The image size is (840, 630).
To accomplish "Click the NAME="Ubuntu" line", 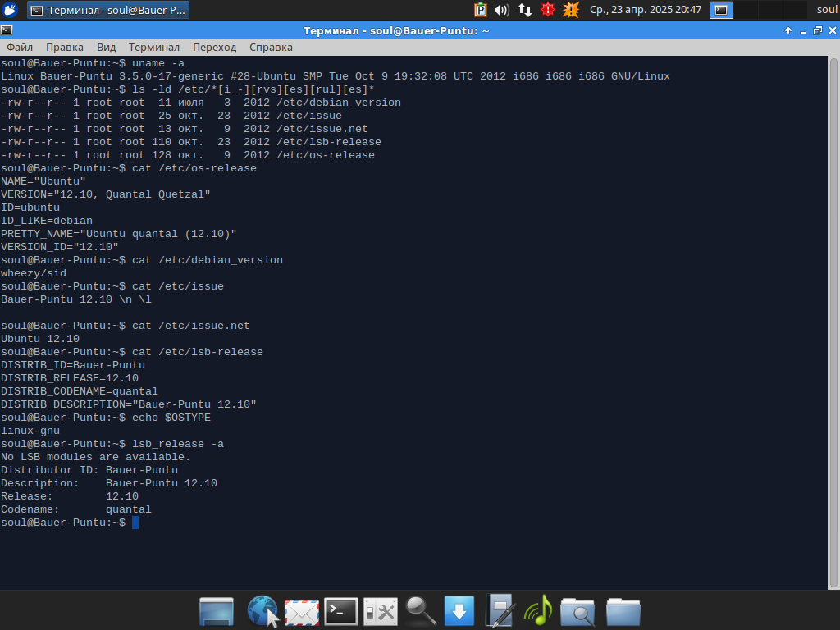I will pos(43,181).
